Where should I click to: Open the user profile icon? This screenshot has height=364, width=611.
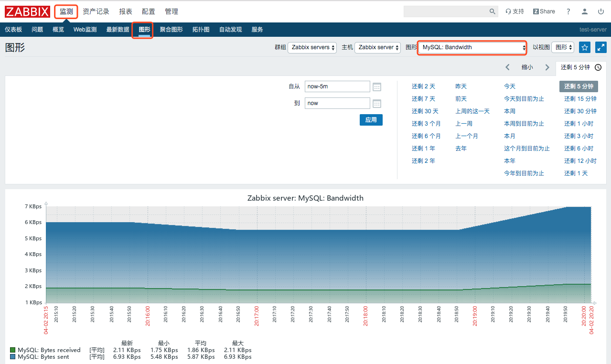click(x=585, y=11)
